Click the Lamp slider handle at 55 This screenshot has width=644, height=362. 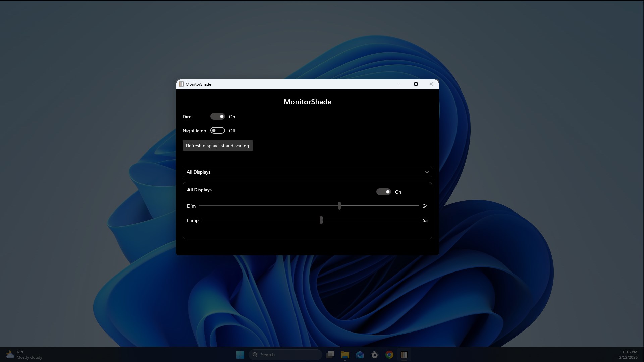tap(321, 220)
